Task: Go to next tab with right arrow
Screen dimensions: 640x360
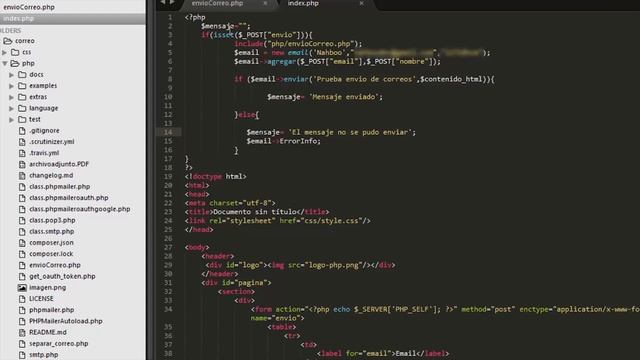Action: pos(172,2)
